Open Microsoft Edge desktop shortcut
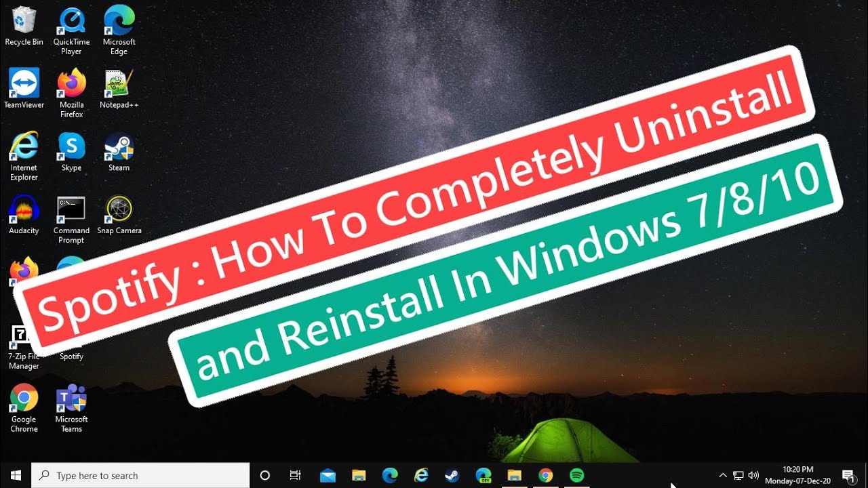 tap(119, 31)
